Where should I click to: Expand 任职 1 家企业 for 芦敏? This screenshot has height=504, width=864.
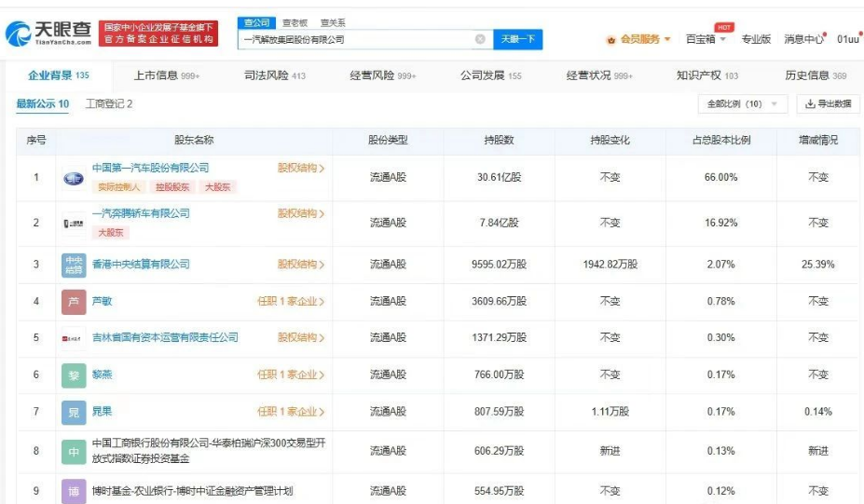pyautogui.click(x=291, y=301)
